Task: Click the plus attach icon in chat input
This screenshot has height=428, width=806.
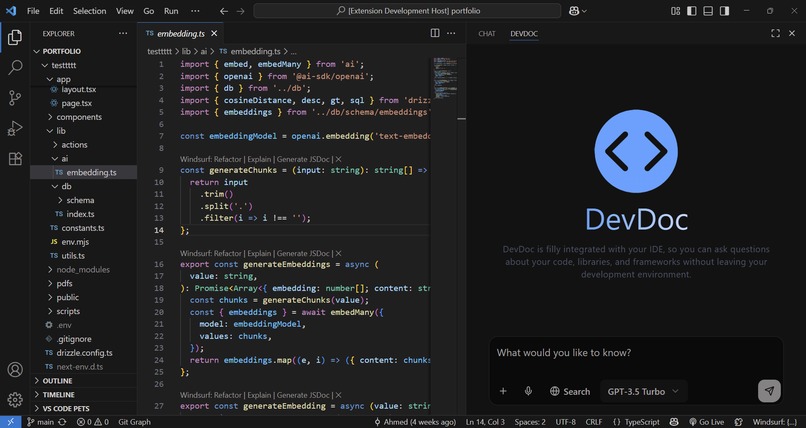Action: (503, 392)
